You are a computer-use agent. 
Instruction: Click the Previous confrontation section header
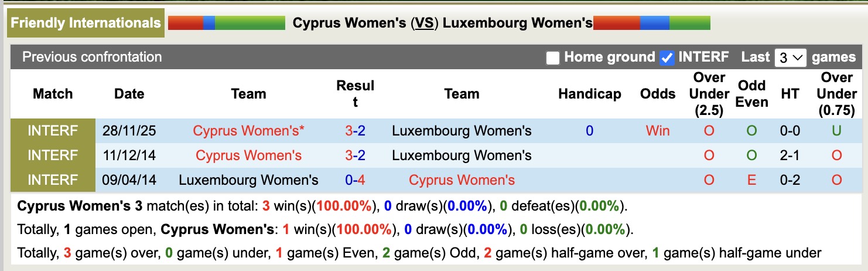(x=92, y=57)
